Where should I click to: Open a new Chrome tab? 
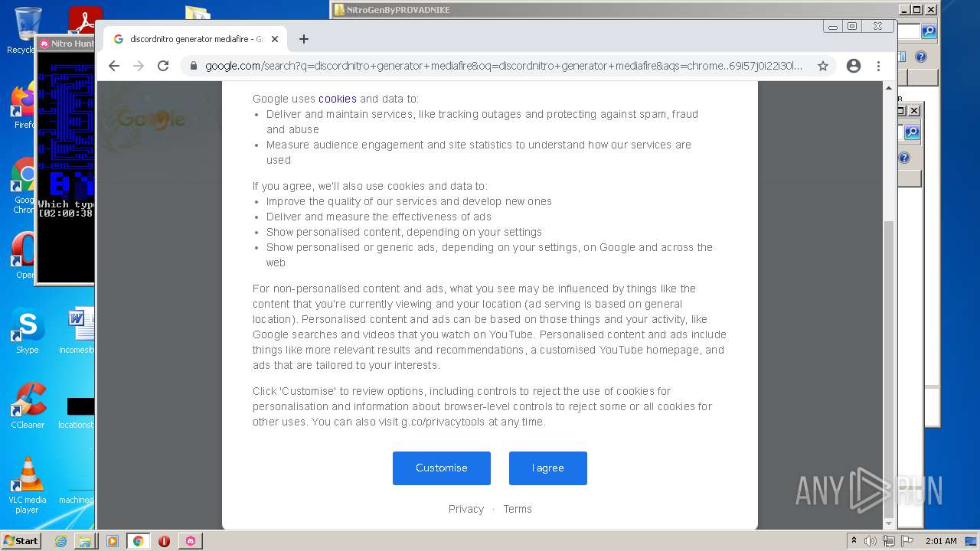pyautogui.click(x=304, y=39)
